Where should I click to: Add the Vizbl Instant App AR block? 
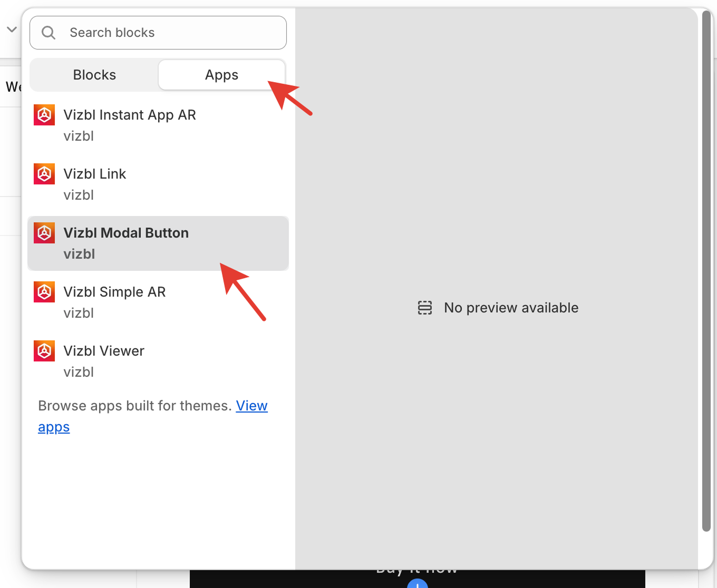(158, 125)
